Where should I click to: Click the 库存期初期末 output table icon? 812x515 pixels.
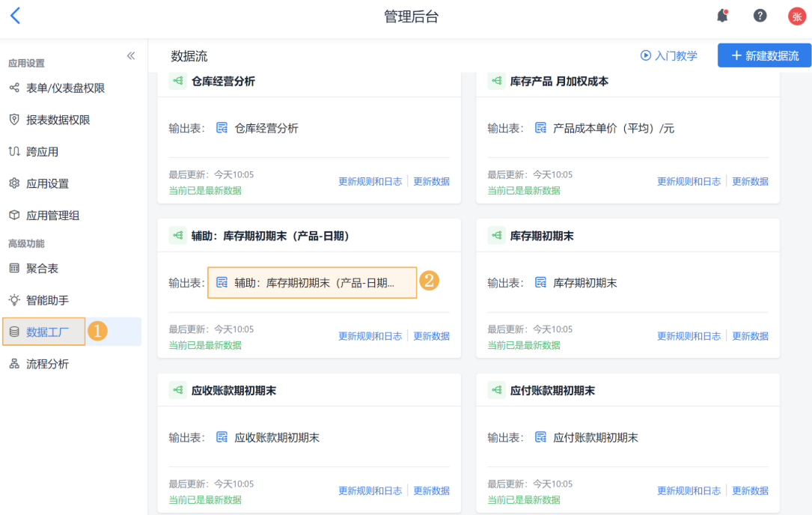540,283
